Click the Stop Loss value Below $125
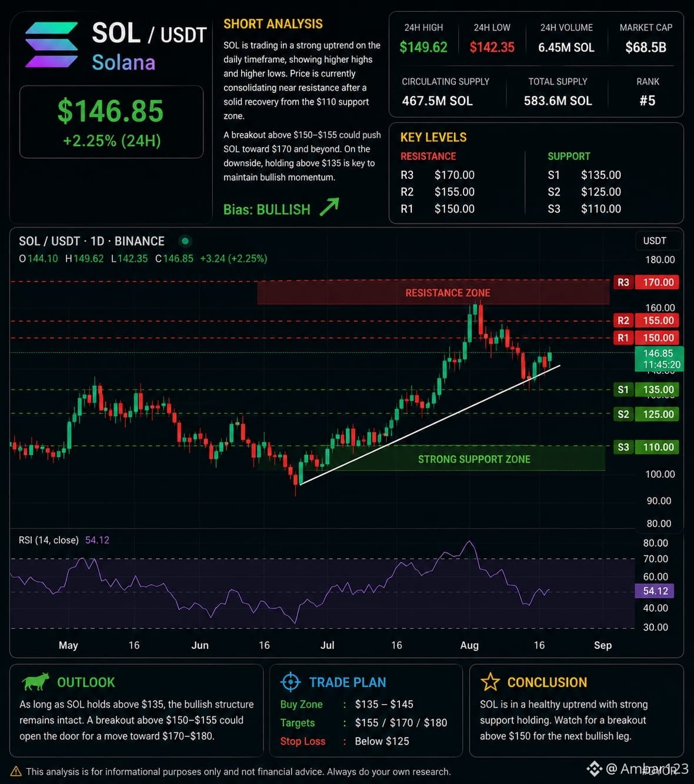This screenshot has width=694, height=784. (x=382, y=741)
